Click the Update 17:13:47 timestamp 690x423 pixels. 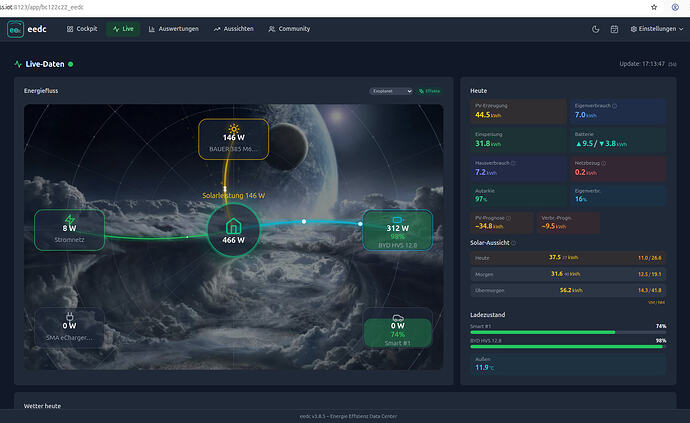[642, 64]
